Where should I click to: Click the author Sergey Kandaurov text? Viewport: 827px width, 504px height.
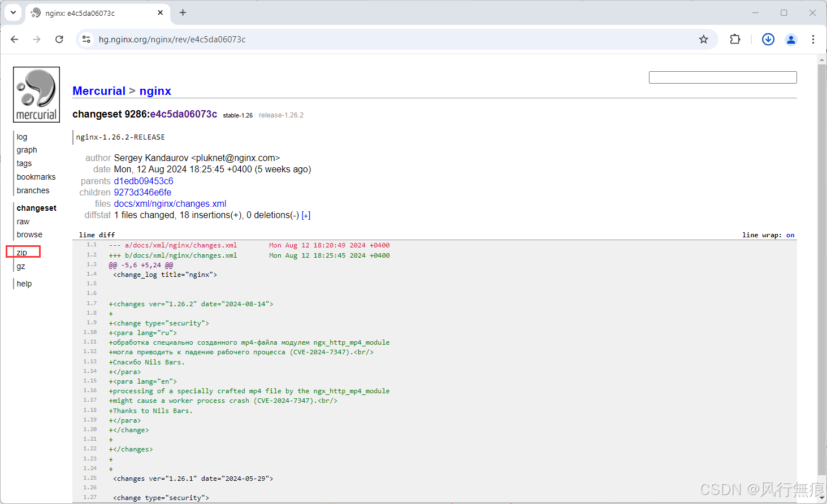(197, 158)
